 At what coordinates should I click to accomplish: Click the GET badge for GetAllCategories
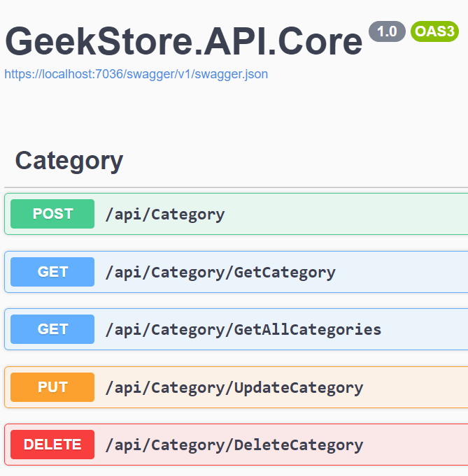point(52,329)
